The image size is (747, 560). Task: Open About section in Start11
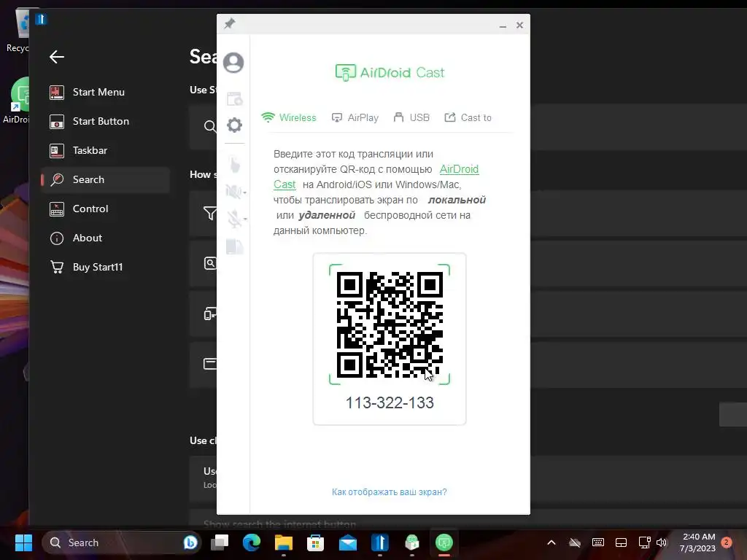tap(105, 238)
